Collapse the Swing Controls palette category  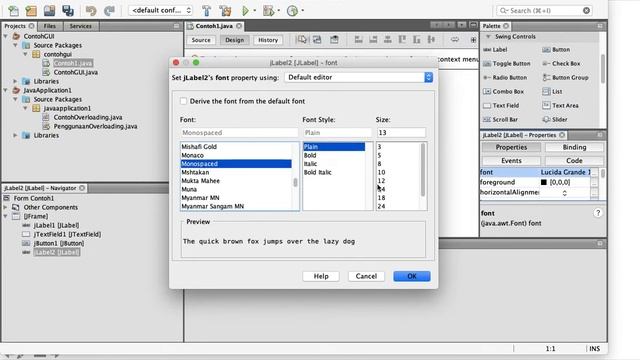(x=488, y=37)
